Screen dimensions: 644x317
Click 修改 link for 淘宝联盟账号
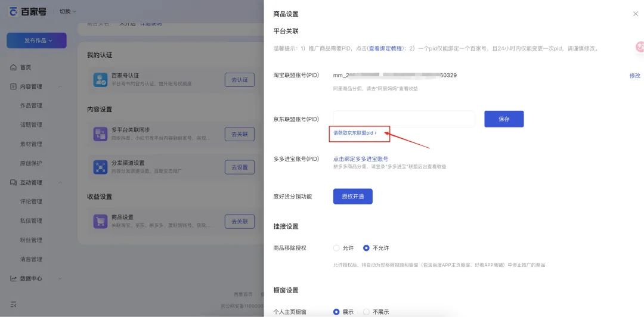tap(635, 76)
